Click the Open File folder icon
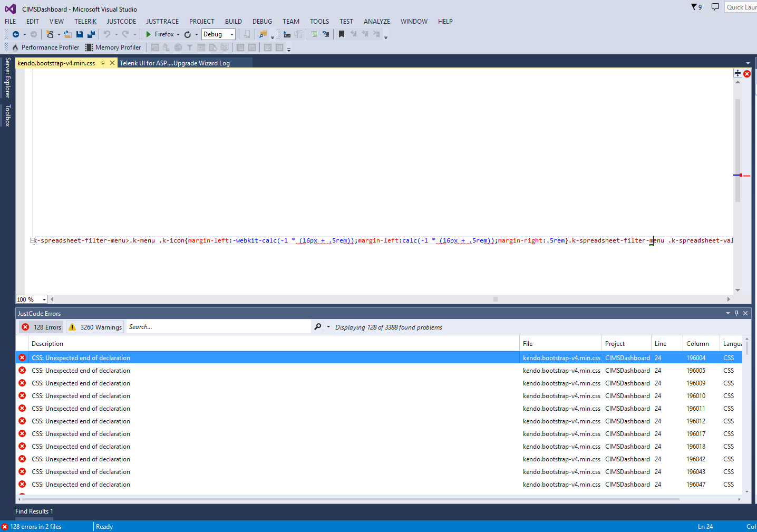Viewport: 757px width, 532px height. click(x=67, y=34)
